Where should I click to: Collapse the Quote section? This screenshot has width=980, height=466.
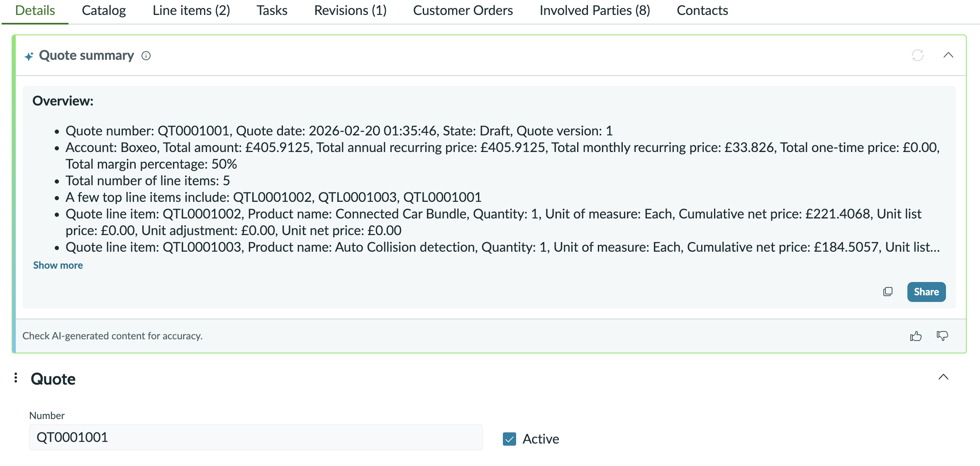pyautogui.click(x=943, y=377)
